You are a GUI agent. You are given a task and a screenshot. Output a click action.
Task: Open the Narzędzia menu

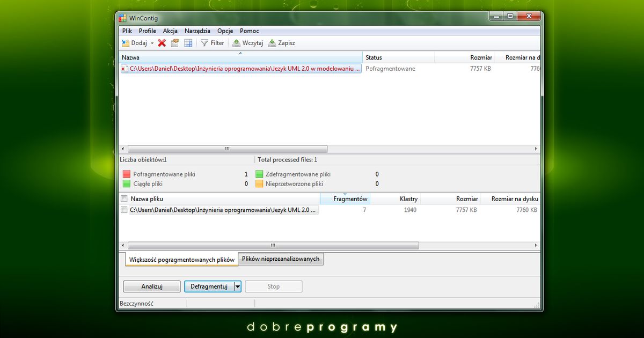click(x=197, y=31)
